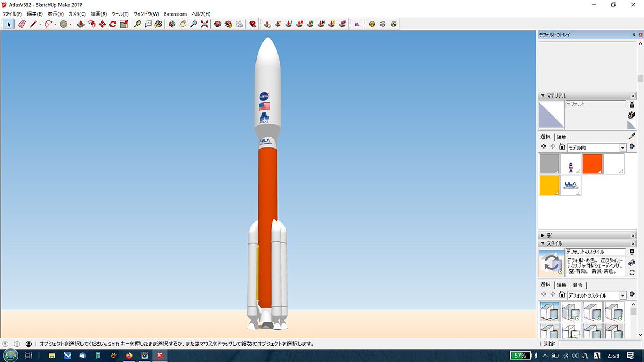Select the Paint Bucket tool
The image size is (644, 362).
point(158,24)
